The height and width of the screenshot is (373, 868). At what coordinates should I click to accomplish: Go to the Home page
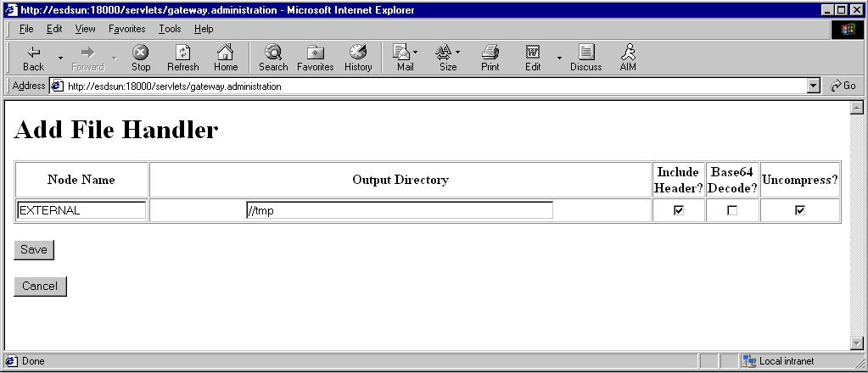(x=226, y=58)
